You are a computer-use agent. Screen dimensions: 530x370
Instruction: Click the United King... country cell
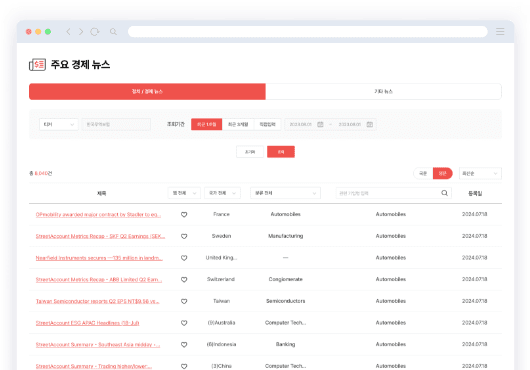[221, 257]
